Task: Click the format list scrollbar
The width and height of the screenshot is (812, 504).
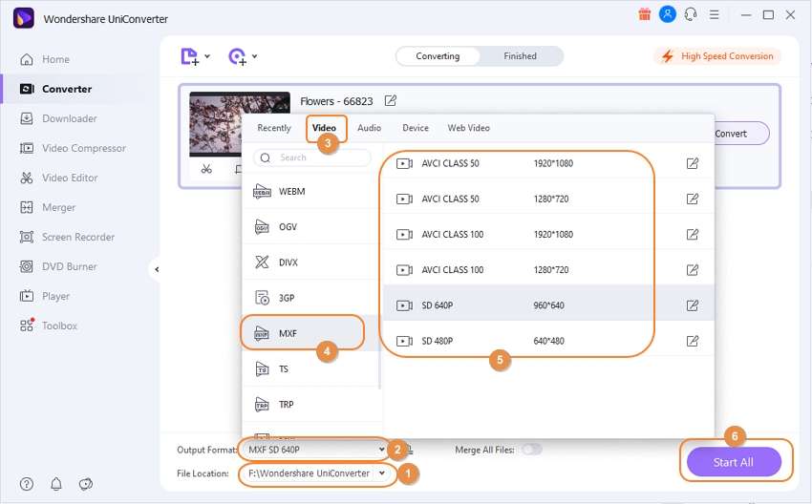Action: click(x=379, y=353)
